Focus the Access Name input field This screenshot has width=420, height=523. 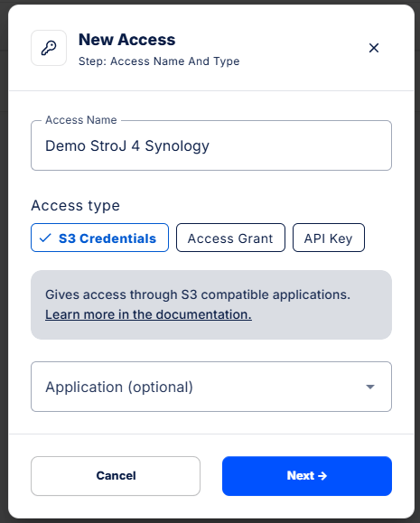click(211, 145)
